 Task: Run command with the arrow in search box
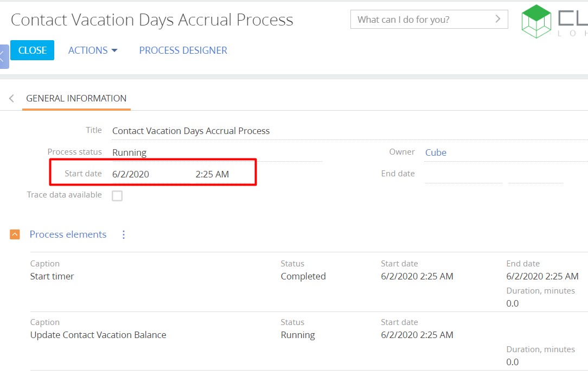tap(497, 19)
